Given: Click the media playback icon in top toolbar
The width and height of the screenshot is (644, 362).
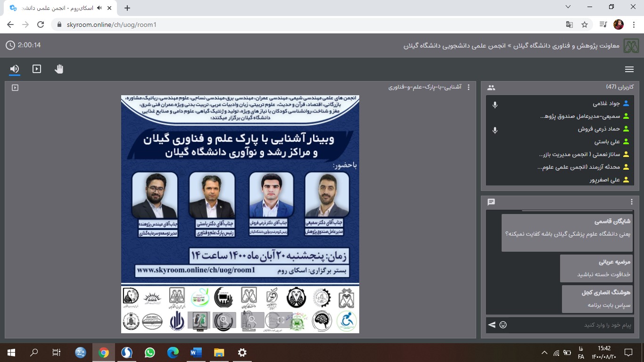Looking at the screenshot, I should [x=37, y=69].
